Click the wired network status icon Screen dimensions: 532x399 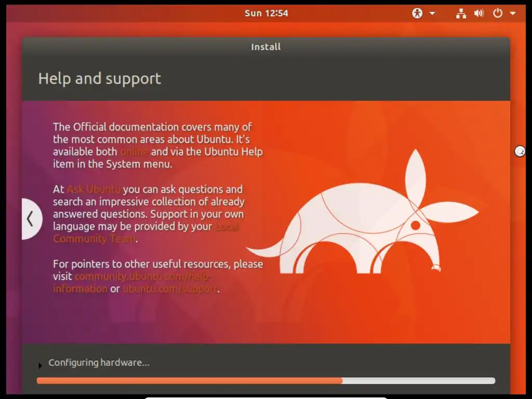(461, 13)
